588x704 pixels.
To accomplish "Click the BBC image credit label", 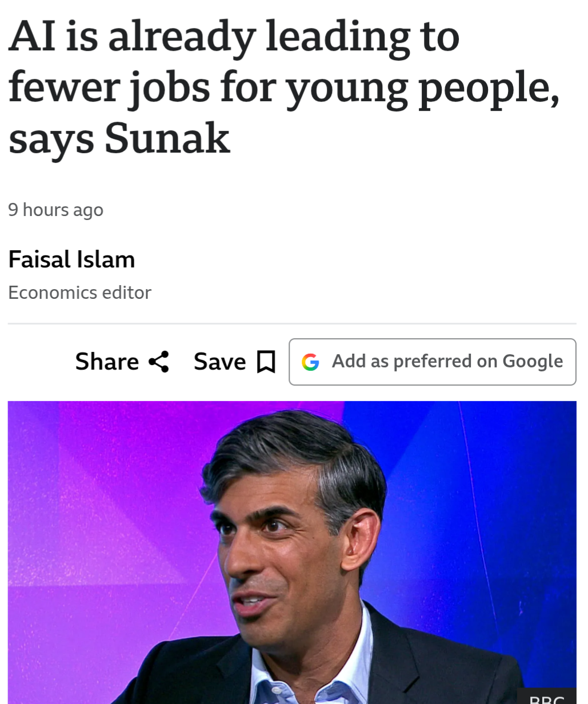I will (547, 698).
